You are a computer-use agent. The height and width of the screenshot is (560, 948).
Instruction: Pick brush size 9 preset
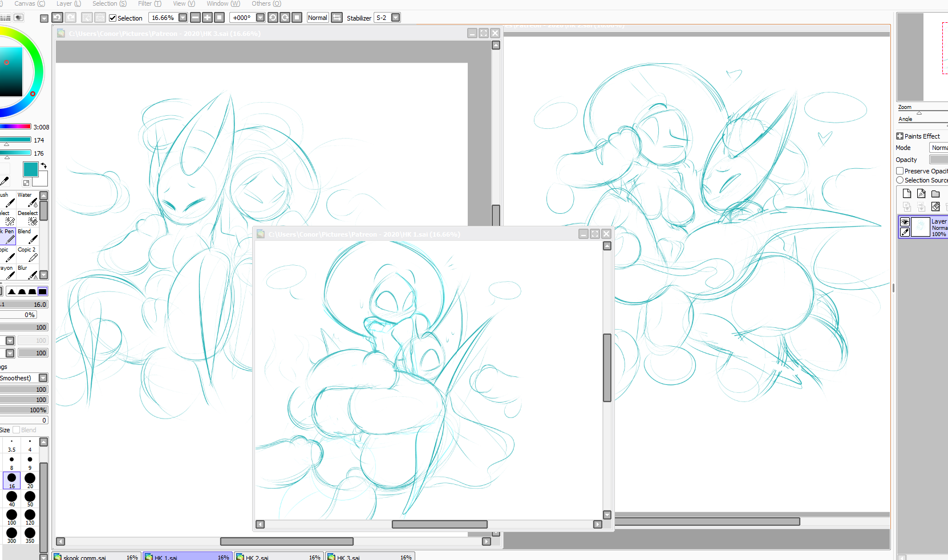(30, 462)
